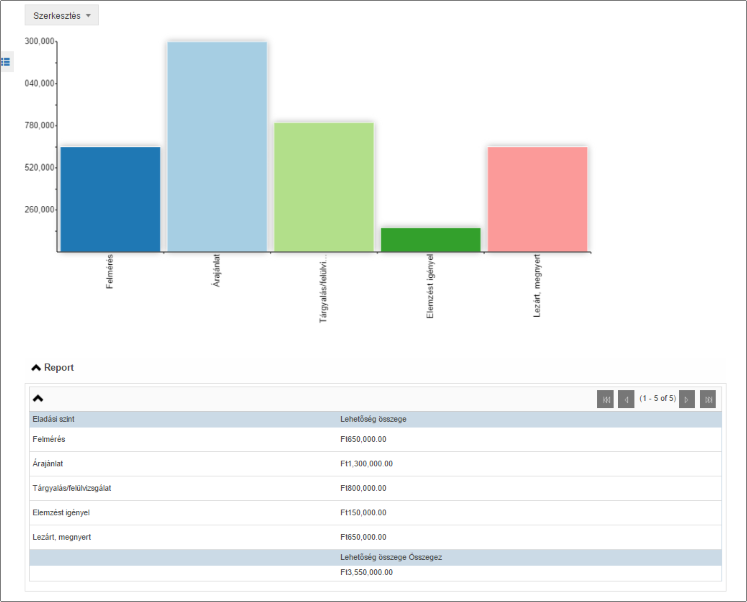Sort by Eladási szint column header

click(53, 419)
